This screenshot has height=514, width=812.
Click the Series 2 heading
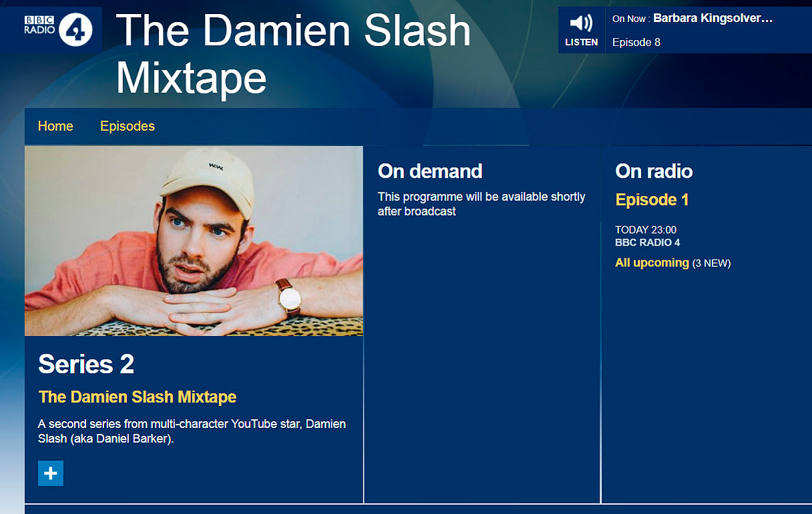[x=86, y=364]
